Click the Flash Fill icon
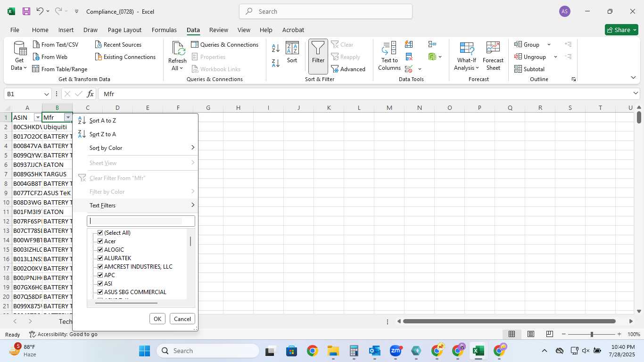The image size is (644, 362). point(409,44)
